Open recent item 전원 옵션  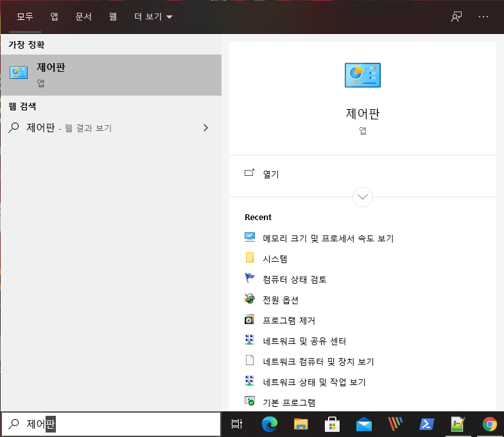[x=281, y=300]
